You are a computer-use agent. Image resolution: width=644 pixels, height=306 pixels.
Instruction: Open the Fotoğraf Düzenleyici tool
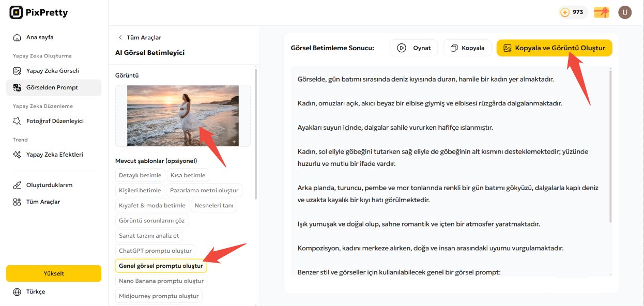point(53,120)
